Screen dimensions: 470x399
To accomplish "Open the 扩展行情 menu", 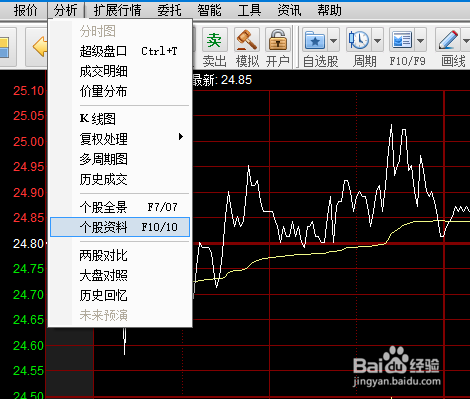I will 117,10.
